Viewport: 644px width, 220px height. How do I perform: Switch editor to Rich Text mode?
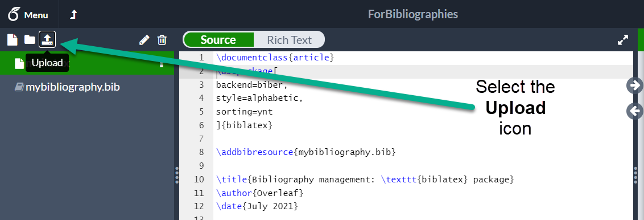click(x=289, y=40)
